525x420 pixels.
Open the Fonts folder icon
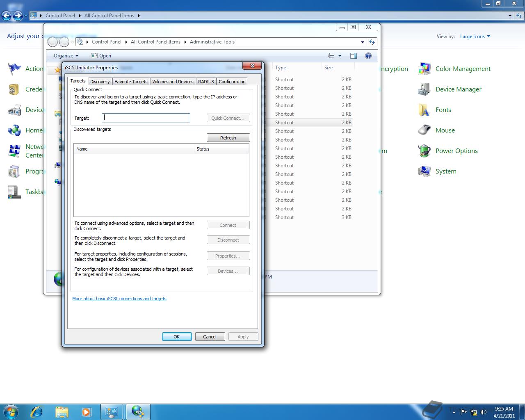425,110
